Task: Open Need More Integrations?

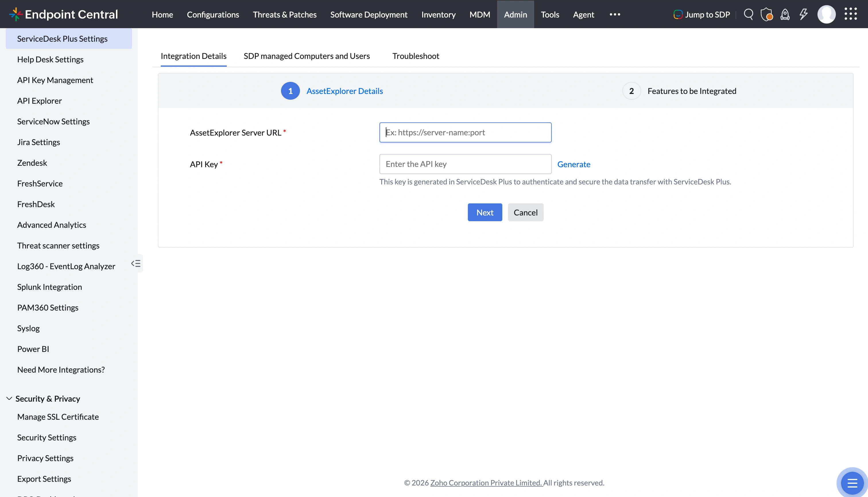Action: (61, 370)
